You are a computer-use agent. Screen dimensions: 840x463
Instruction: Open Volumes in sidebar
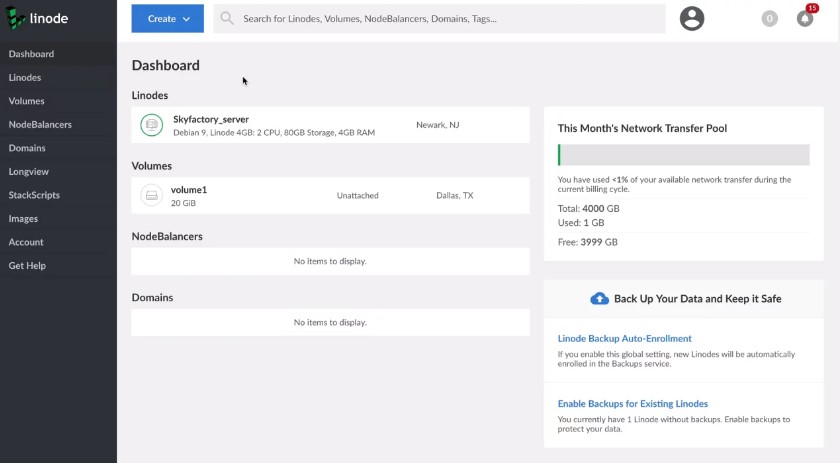26,101
